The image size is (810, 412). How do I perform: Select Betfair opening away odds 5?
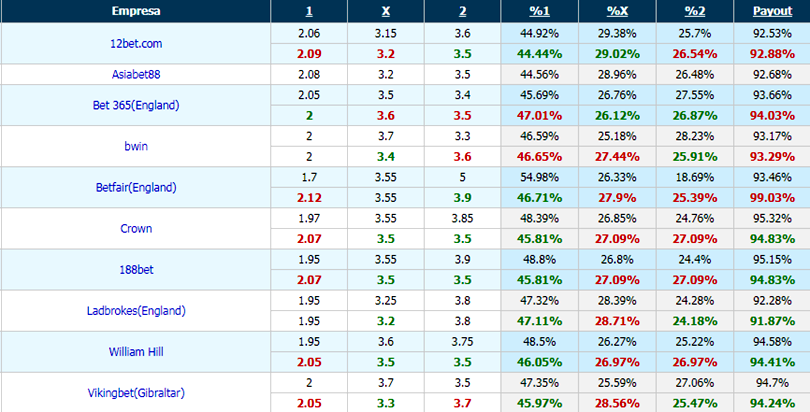coord(463,177)
